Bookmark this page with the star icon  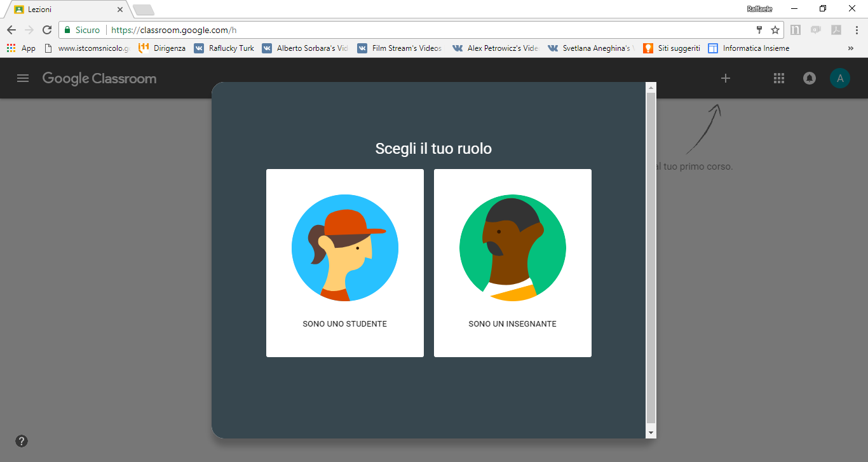(x=775, y=30)
